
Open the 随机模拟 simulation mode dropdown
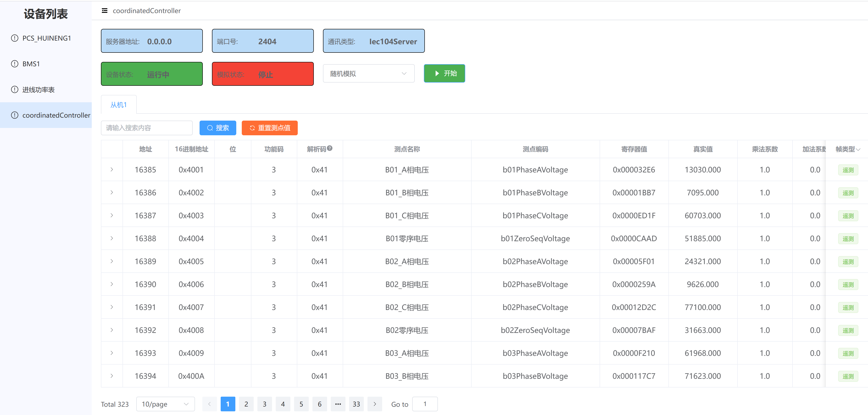pos(369,73)
